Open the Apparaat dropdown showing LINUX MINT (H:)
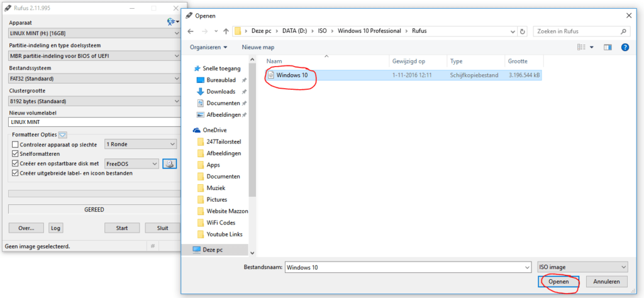Viewport: 644px width, 298px height. (x=94, y=33)
